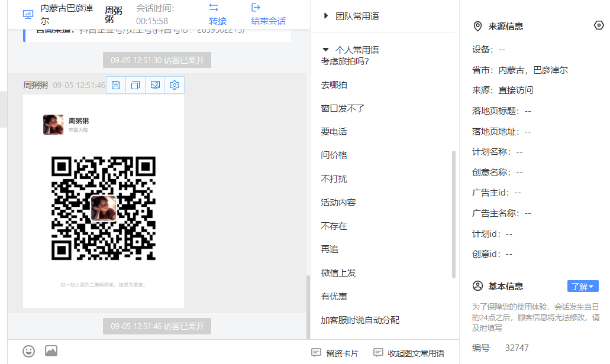Click the copy icon above the QR message
Viewport: 610px width, 364px height.
(x=135, y=85)
